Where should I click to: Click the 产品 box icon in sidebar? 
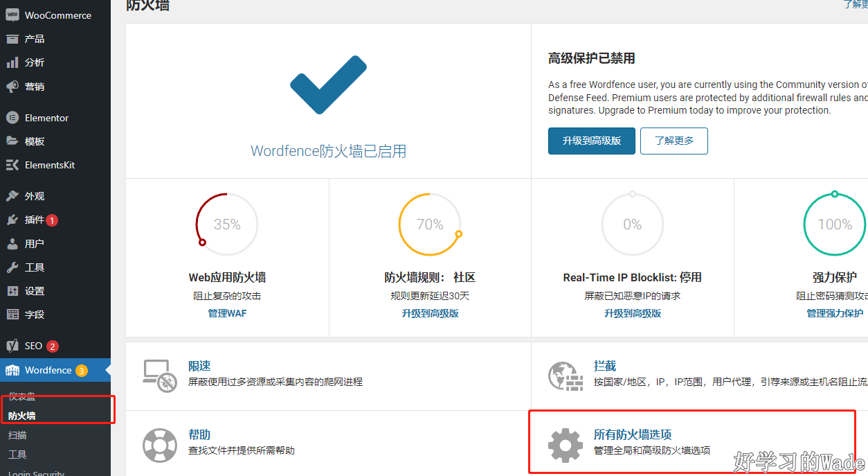[12, 39]
